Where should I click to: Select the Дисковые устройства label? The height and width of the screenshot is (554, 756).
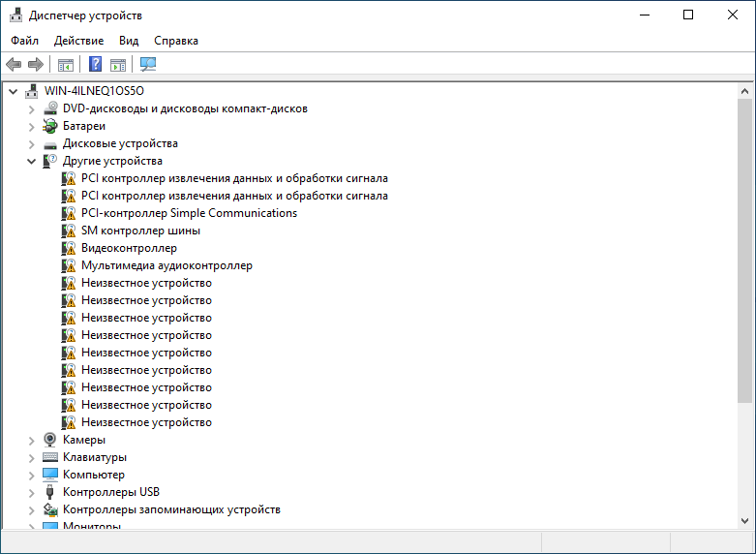(120, 143)
